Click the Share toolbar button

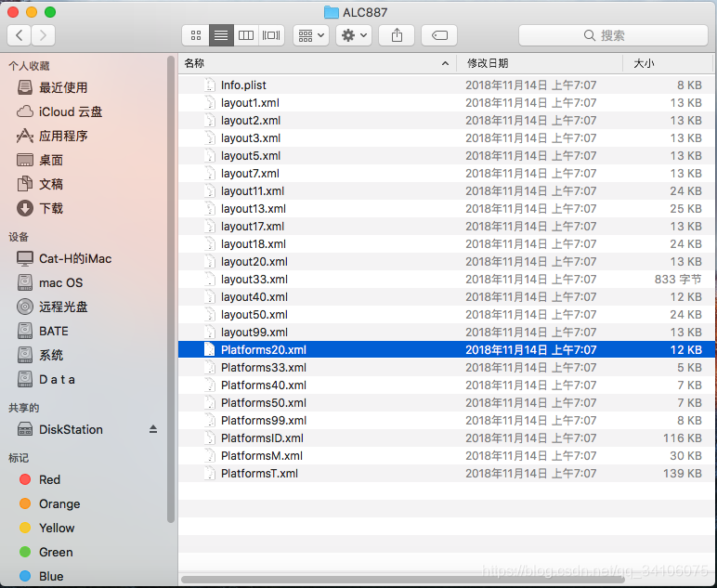(x=397, y=35)
